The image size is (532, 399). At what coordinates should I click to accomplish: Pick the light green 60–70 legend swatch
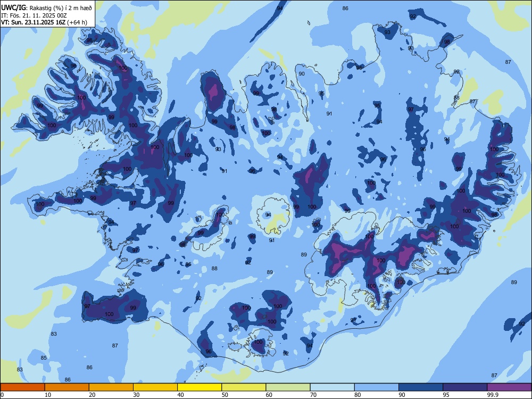pyautogui.click(x=288, y=387)
